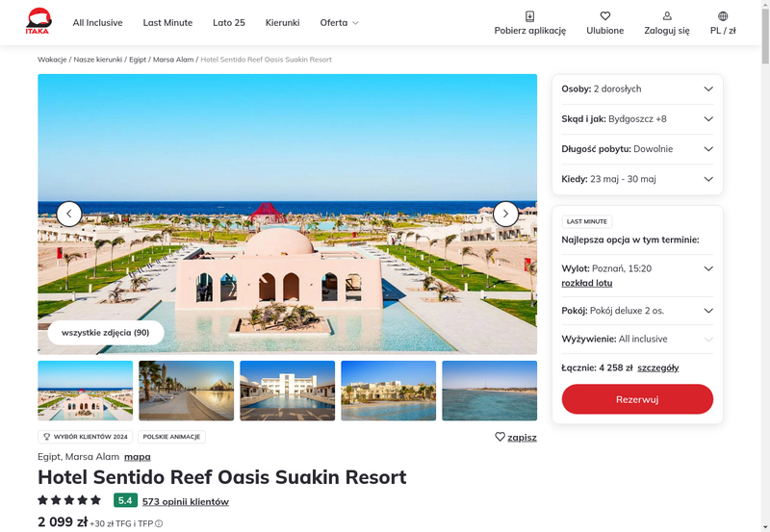Show previous photo with left arrow
Viewport: 770px width, 532px height.
click(x=69, y=214)
